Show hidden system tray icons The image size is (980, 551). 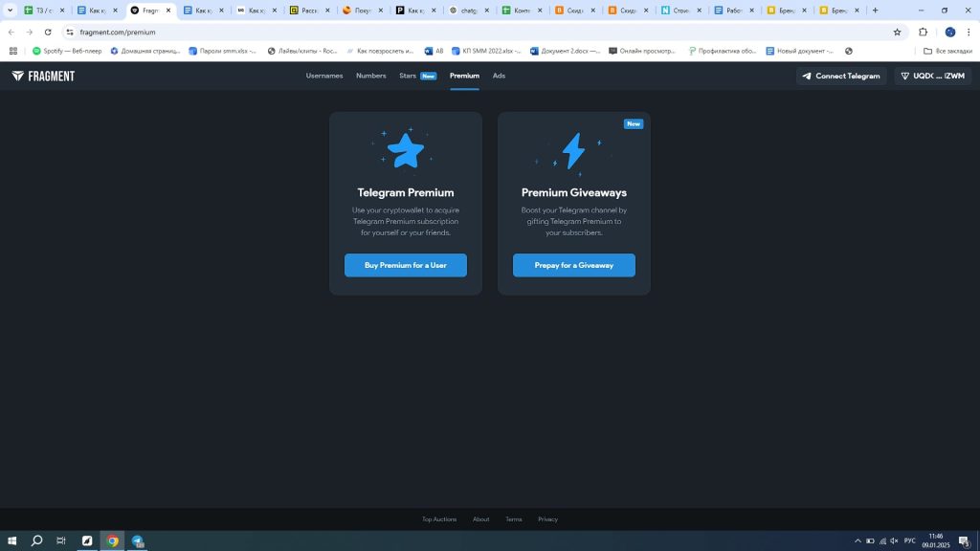pos(857,541)
